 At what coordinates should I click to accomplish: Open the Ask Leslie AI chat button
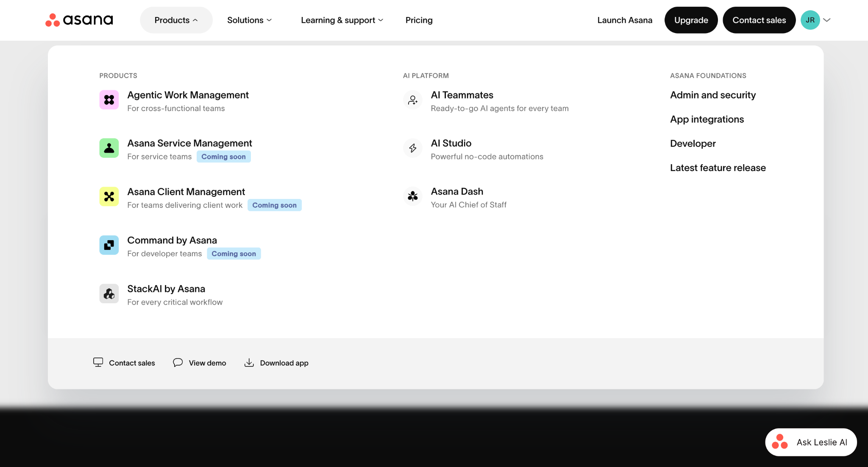(811, 442)
